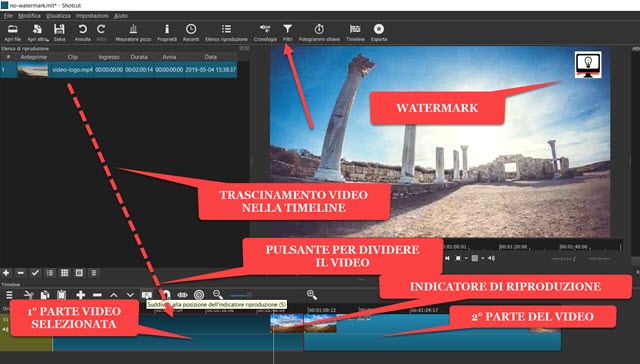Open the player zoom dropdown arrow
Screen dimensions: 640x364
[466, 258]
